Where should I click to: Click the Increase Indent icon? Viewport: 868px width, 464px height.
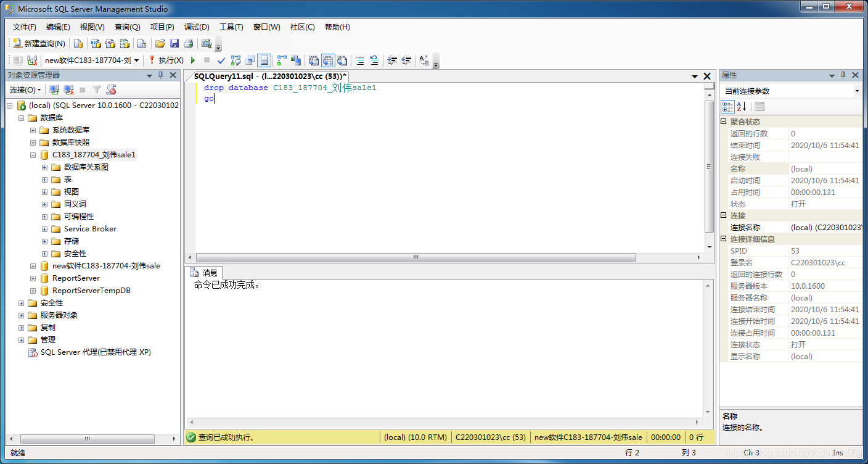(x=406, y=60)
